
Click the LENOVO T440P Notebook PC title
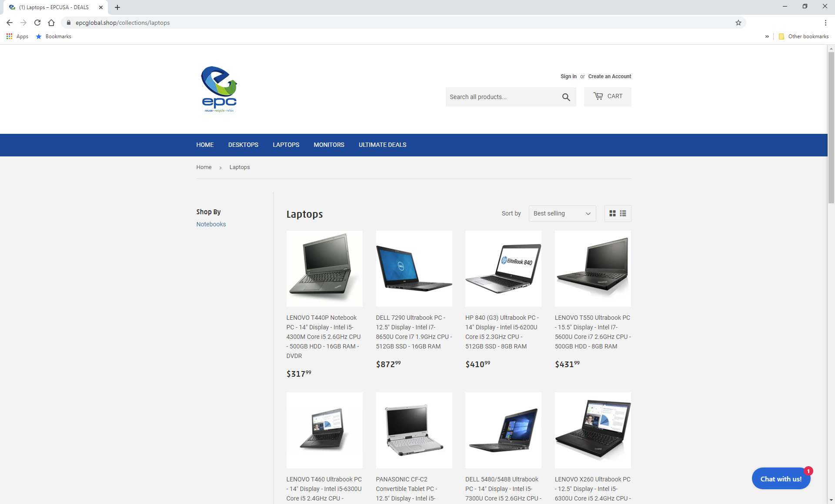(324, 337)
